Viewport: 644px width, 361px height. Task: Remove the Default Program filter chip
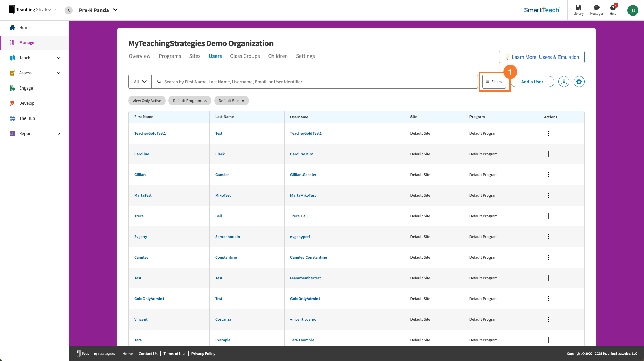click(x=205, y=101)
